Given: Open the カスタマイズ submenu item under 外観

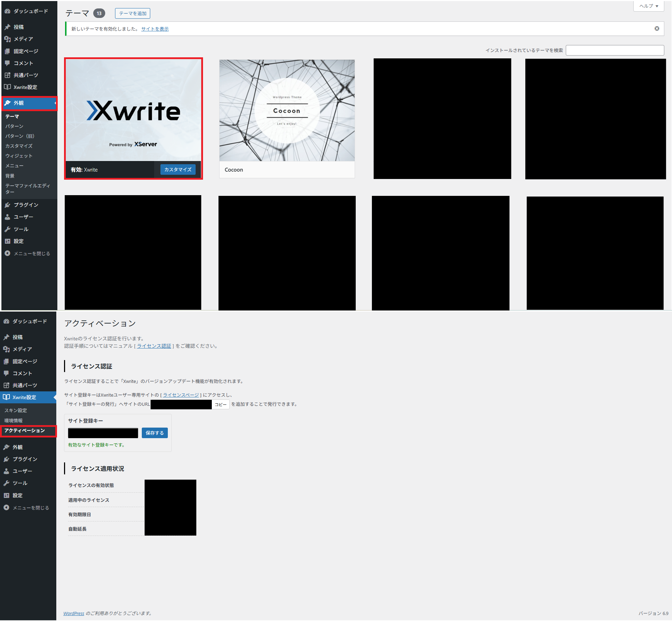Looking at the screenshot, I should pos(19,146).
